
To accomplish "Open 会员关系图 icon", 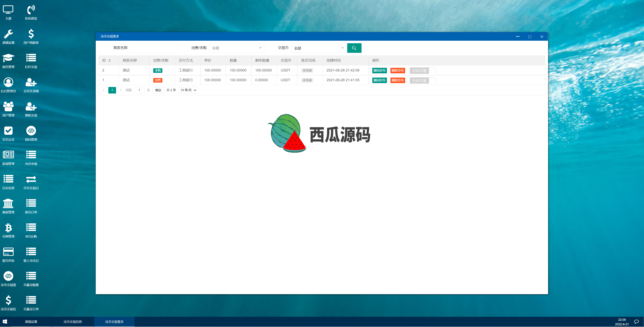I will point(31,85).
